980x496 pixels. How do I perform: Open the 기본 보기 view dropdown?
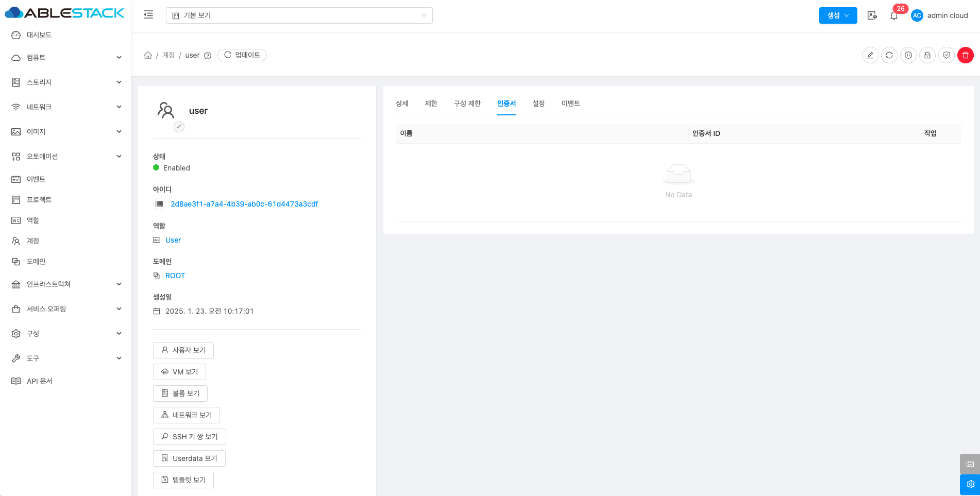pyautogui.click(x=299, y=15)
